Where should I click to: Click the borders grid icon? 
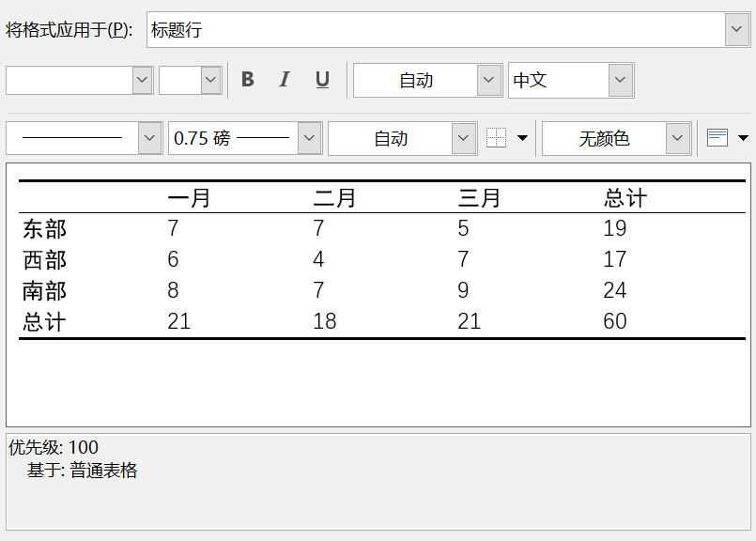coord(496,138)
